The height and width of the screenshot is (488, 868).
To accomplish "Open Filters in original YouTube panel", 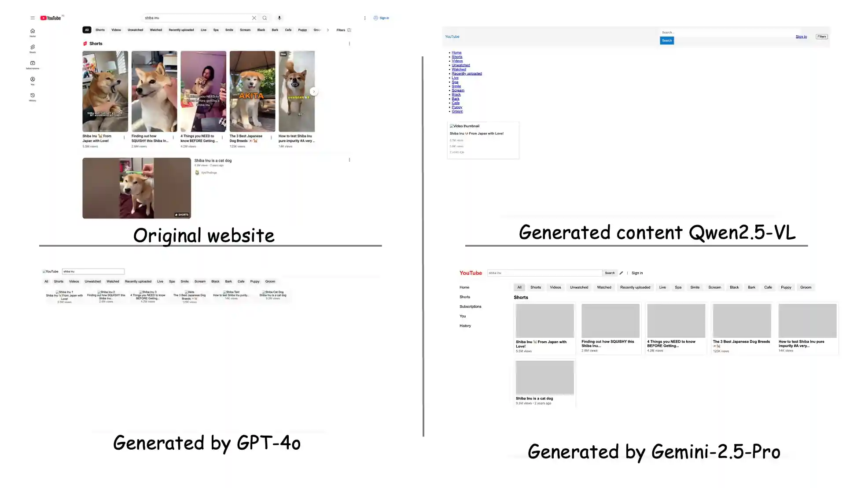I will [344, 30].
